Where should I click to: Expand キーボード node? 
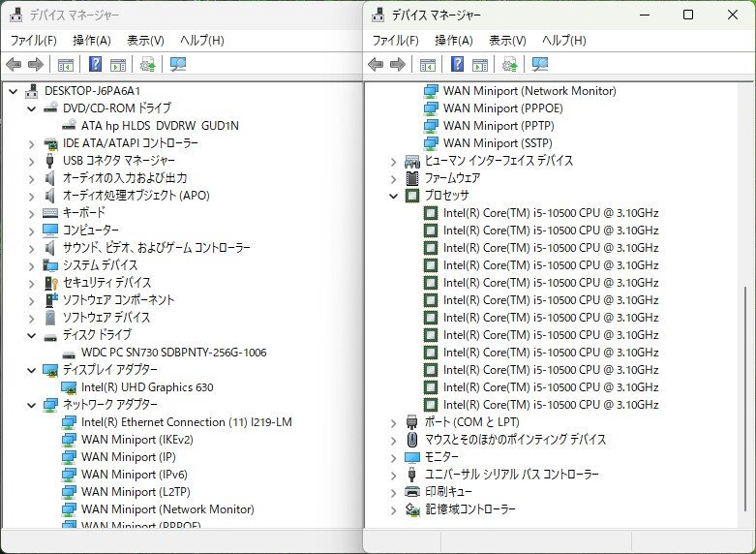point(31,213)
